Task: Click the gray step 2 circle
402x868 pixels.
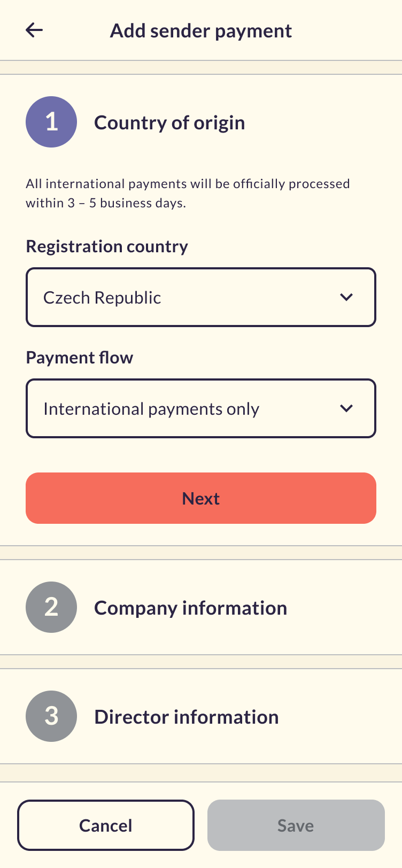Action: tap(51, 607)
